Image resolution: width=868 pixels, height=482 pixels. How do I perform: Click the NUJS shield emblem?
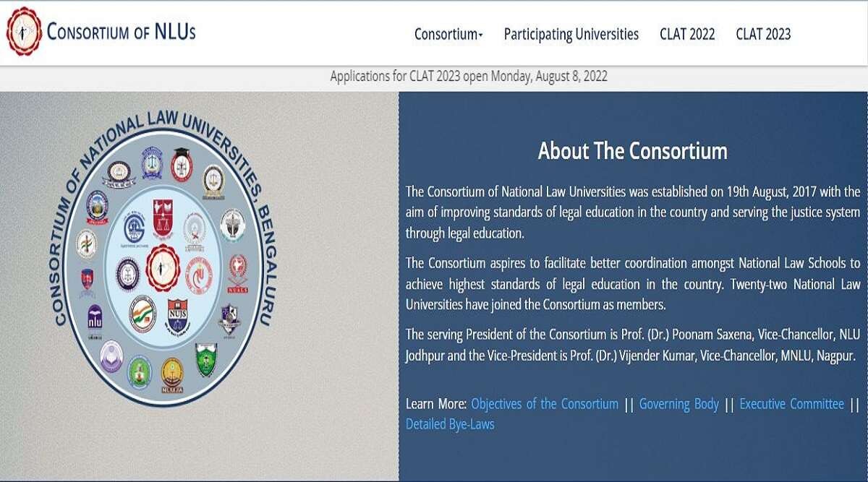[177, 313]
